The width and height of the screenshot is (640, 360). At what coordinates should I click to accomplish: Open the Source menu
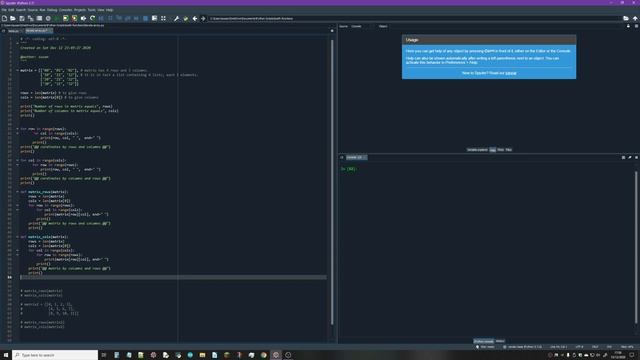click(x=32, y=10)
